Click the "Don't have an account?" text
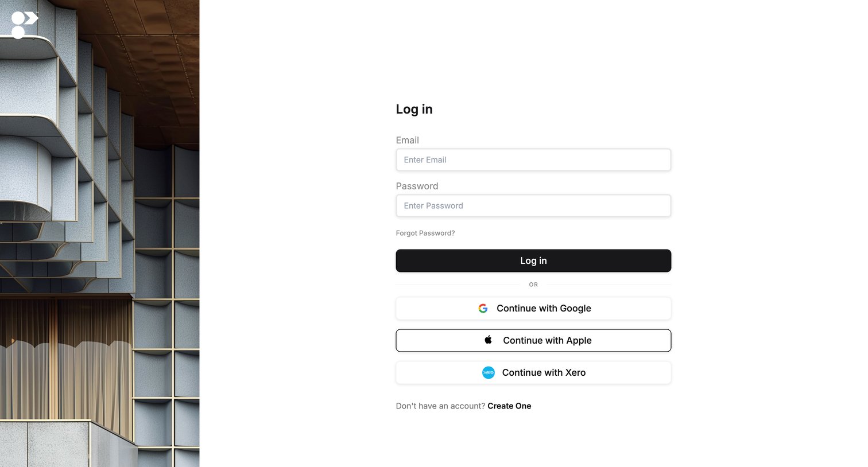 coord(440,406)
